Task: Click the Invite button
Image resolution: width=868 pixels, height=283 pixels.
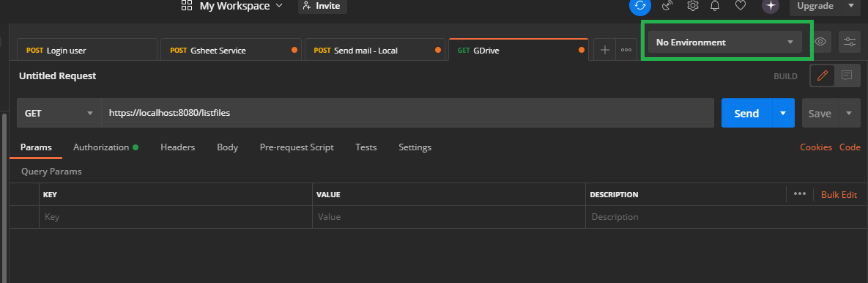Action: [323, 6]
